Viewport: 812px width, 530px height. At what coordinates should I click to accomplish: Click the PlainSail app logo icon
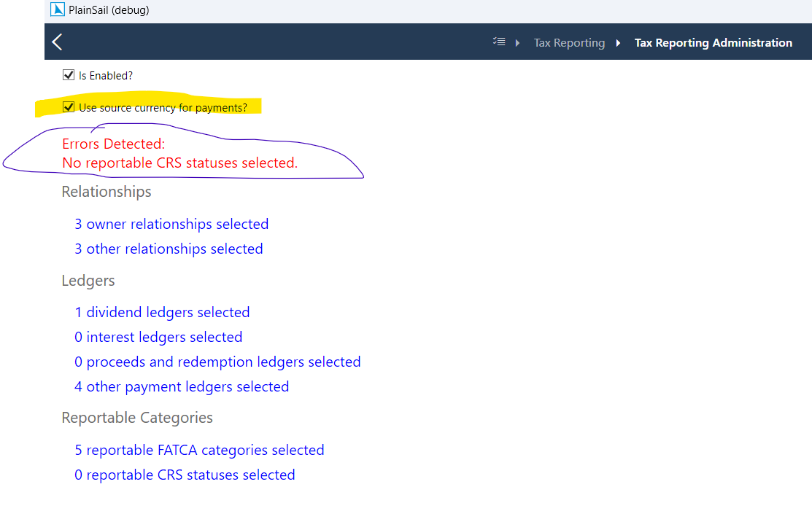click(58, 9)
